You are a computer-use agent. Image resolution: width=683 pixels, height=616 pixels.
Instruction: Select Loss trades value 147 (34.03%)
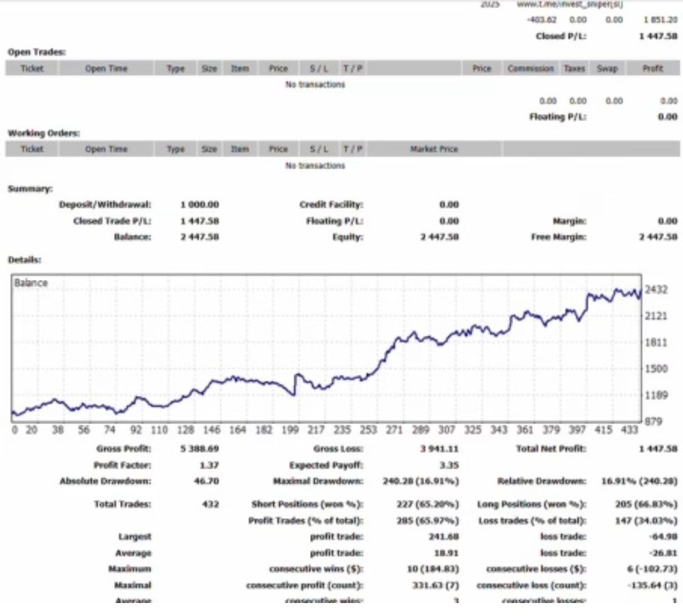(x=646, y=520)
